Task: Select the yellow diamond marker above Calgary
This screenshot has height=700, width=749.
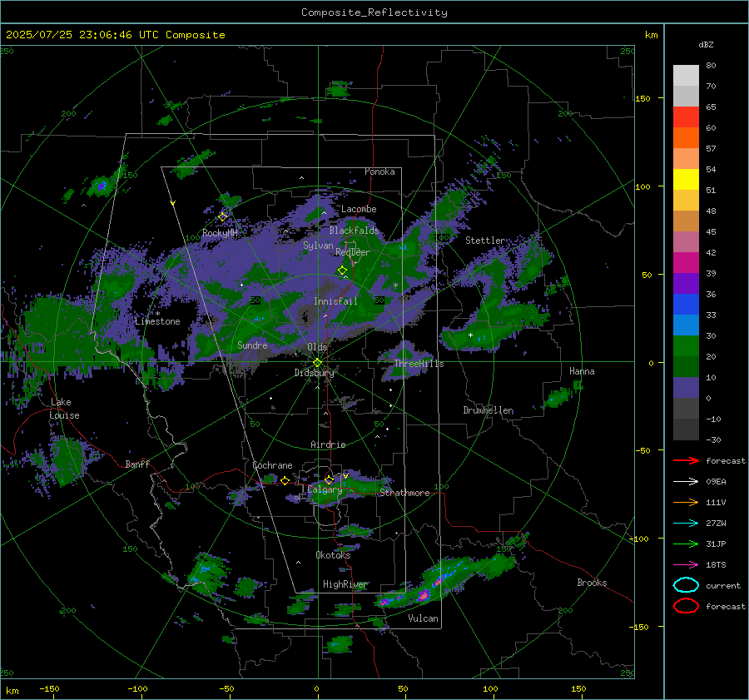Action: tap(329, 479)
